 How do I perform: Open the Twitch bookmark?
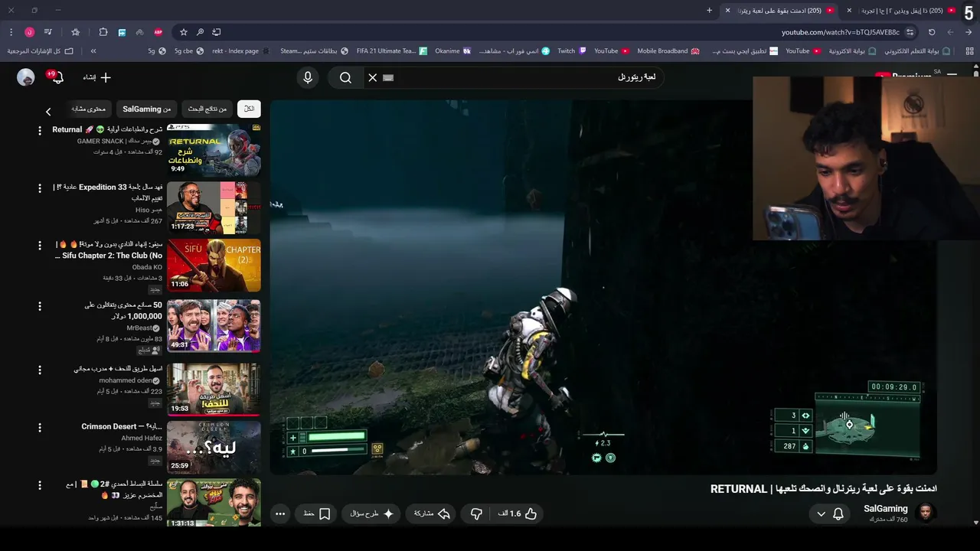(x=571, y=51)
